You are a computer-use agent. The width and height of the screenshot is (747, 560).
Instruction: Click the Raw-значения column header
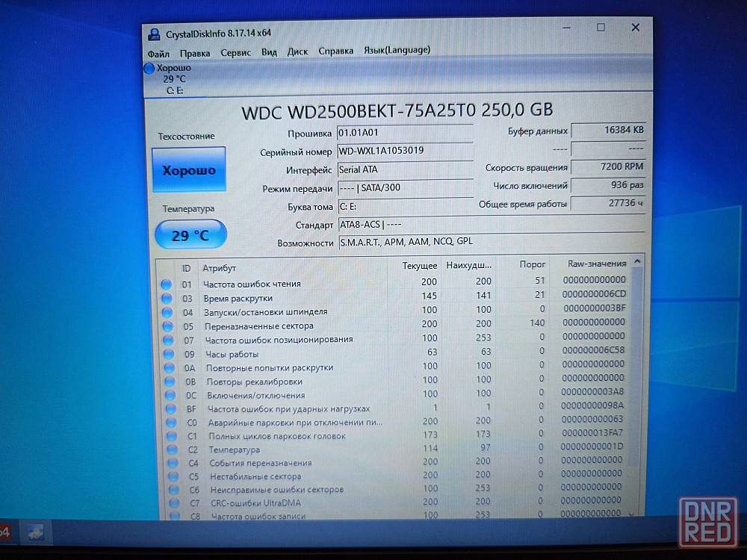click(x=596, y=264)
